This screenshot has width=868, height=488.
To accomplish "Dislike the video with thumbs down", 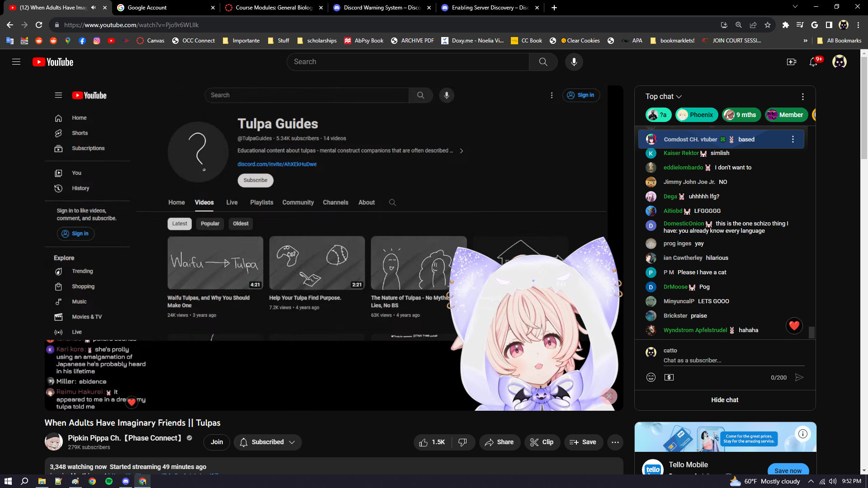I will (x=462, y=442).
